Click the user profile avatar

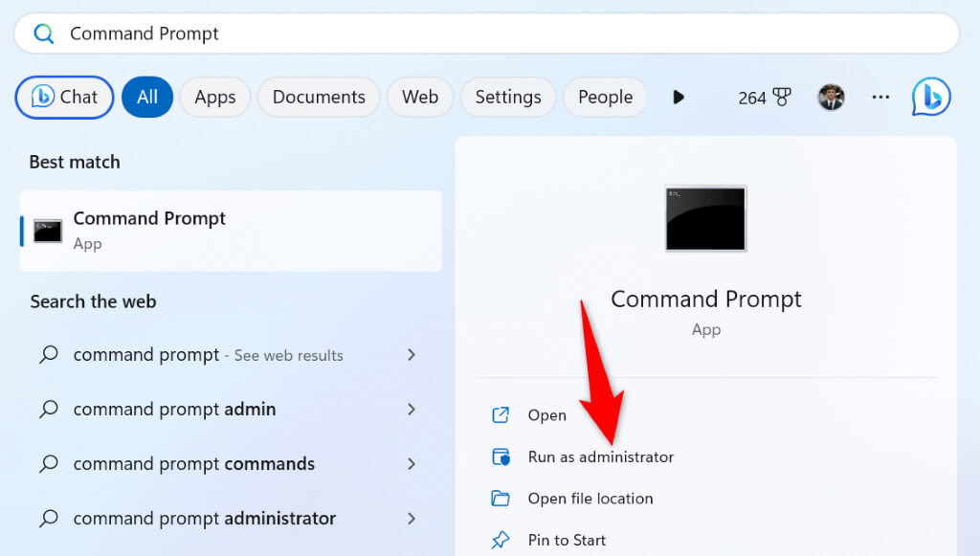[x=831, y=97]
